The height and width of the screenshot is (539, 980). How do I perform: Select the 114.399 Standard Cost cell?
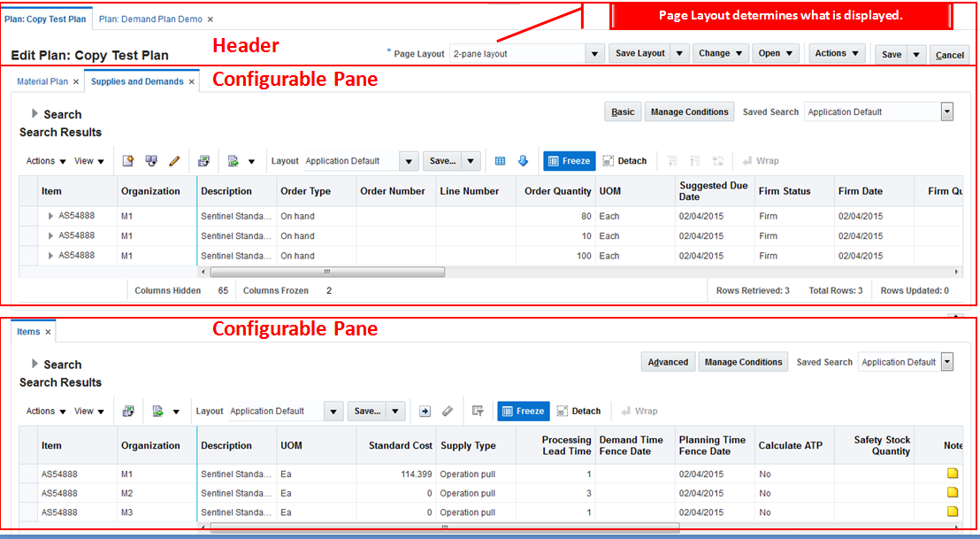pyautogui.click(x=396, y=474)
